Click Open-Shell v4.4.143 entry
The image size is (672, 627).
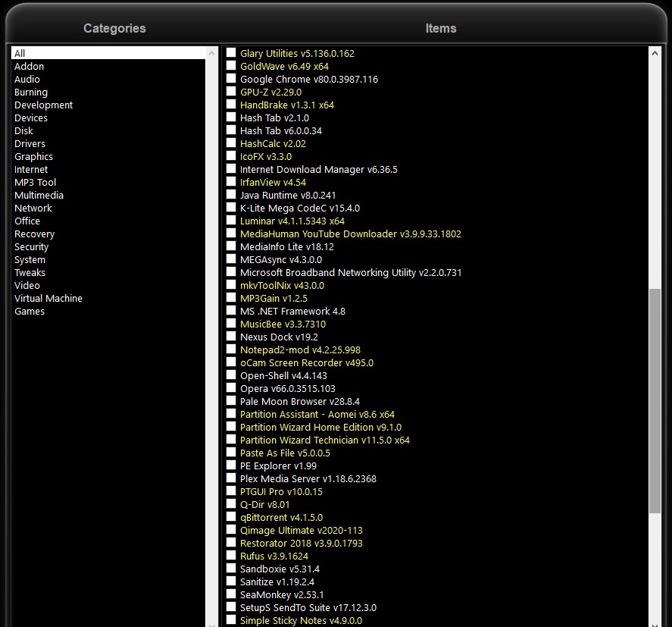283,376
